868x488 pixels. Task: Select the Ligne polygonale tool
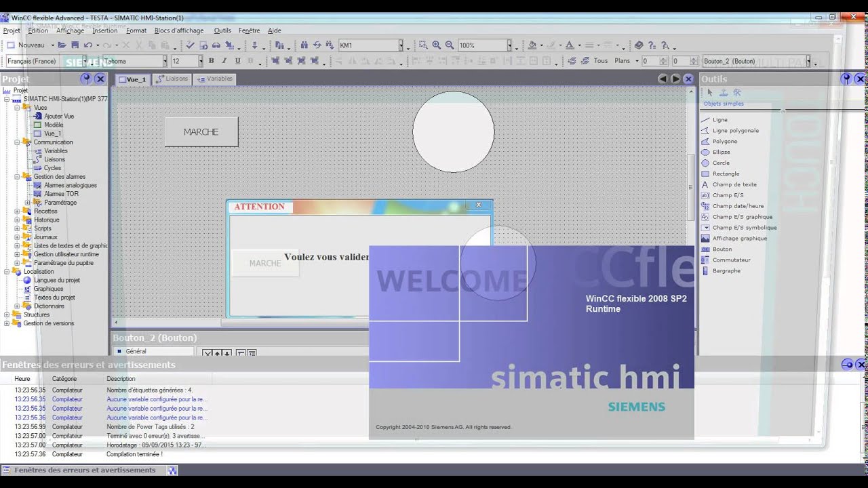736,131
